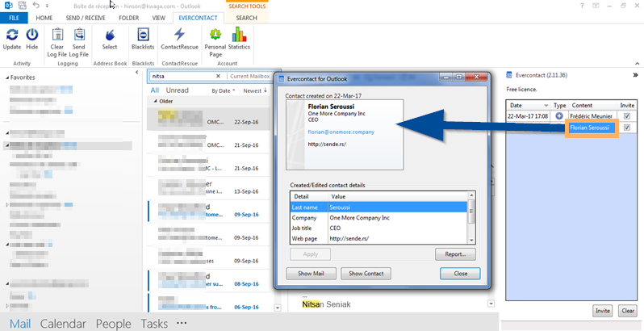
Task: Select the Frédéric Meunier content entry
Action: pos(591,116)
